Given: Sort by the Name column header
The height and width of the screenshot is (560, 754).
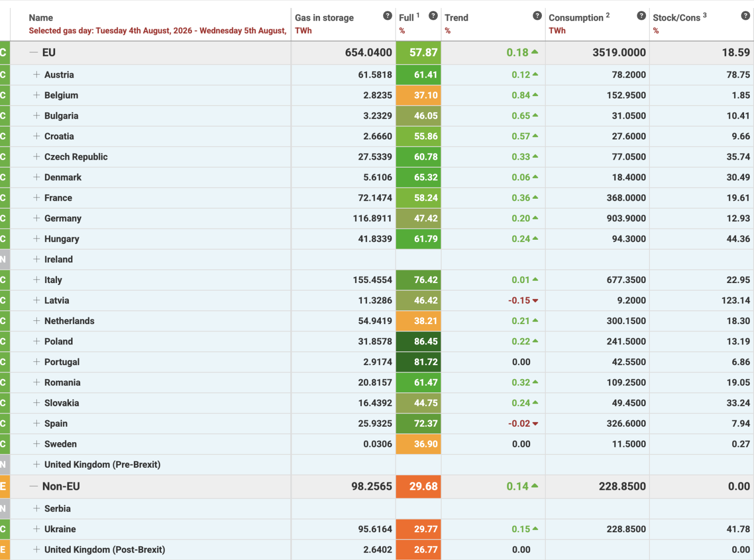Looking at the screenshot, I should pos(41,18).
